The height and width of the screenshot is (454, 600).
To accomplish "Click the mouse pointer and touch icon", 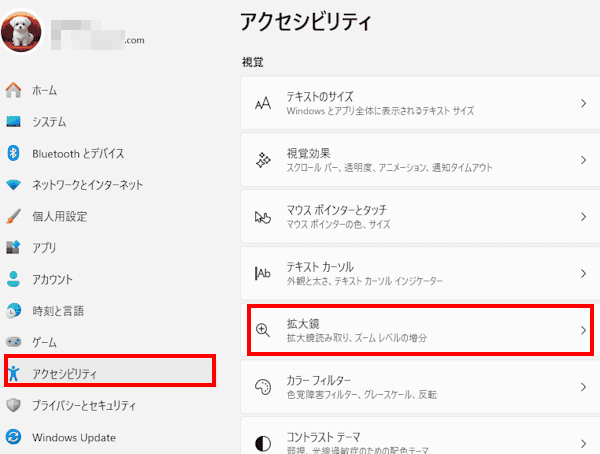I will (x=263, y=217).
